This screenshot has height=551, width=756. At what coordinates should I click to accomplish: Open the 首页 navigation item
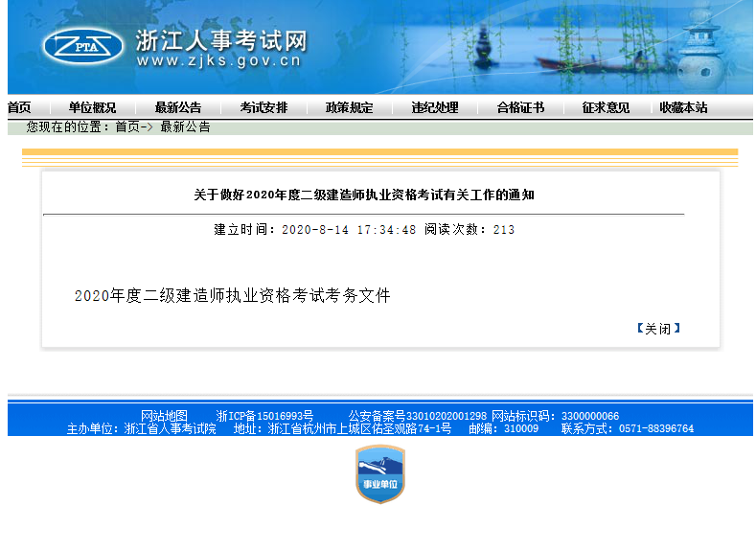pyautogui.click(x=19, y=107)
